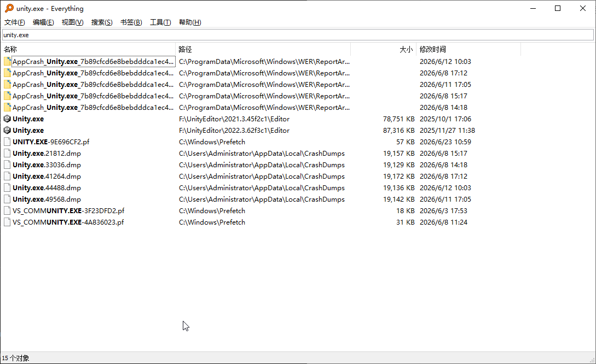This screenshot has width=596, height=364.
Task: Click file icon of Unity.exe.44488.dmp
Action: [7, 188]
